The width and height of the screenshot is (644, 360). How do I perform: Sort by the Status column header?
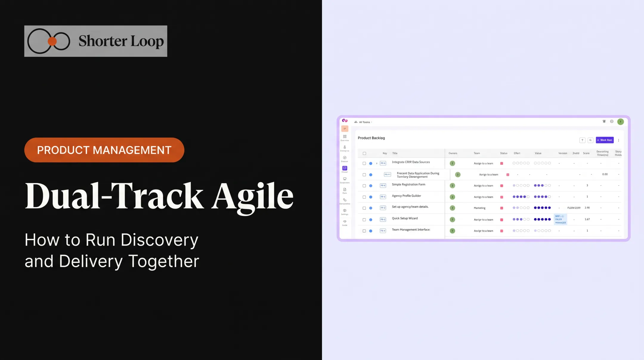coord(504,153)
